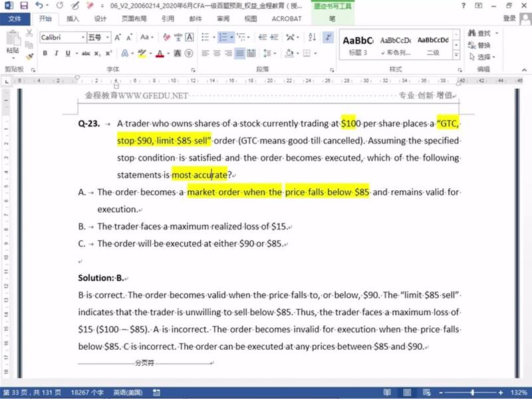Image resolution: width=532 pixels, height=399 pixels.
Task: Decrease the paragraph indent
Action: click(263, 37)
